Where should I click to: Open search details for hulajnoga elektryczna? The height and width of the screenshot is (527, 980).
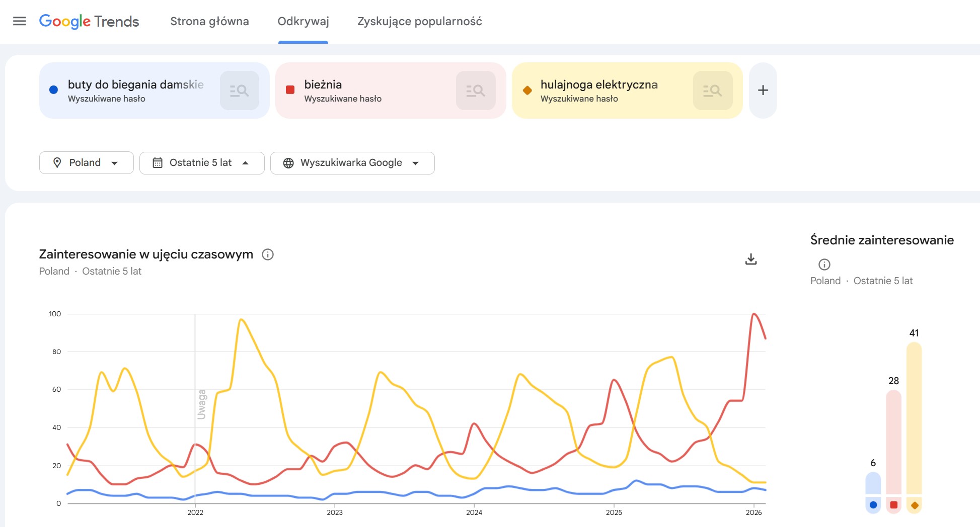point(712,91)
